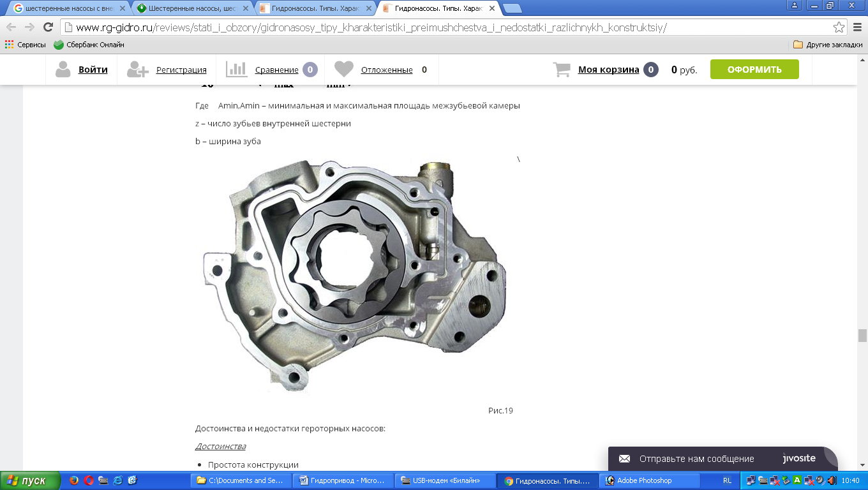
Task: Open the Сбербанк Онлайн bookmark
Action: point(89,45)
